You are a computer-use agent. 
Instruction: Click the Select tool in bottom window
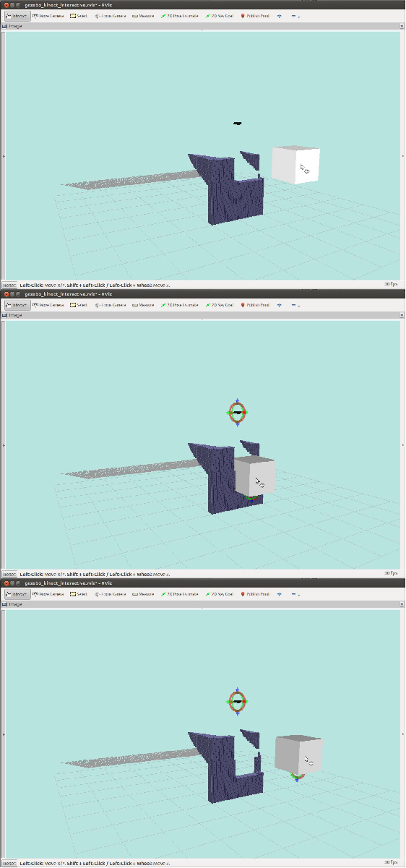pyautogui.click(x=79, y=593)
